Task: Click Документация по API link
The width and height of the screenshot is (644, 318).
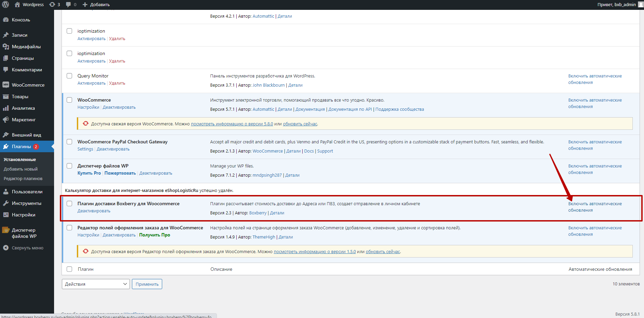Action: click(350, 109)
